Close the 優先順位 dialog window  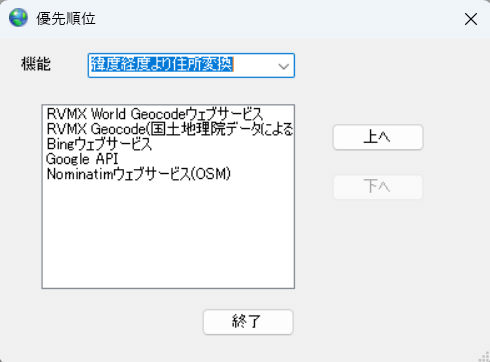point(471,19)
